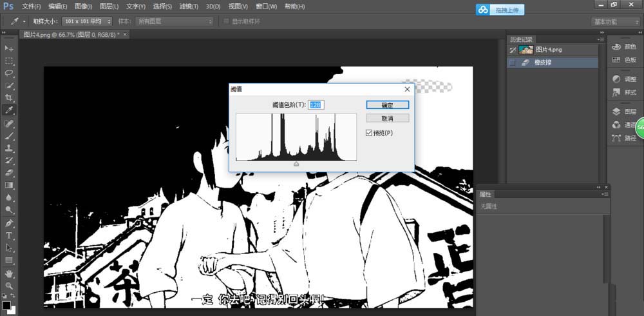Select the History Brush tool
This screenshot has width=644, height=316.
[9, 161]
